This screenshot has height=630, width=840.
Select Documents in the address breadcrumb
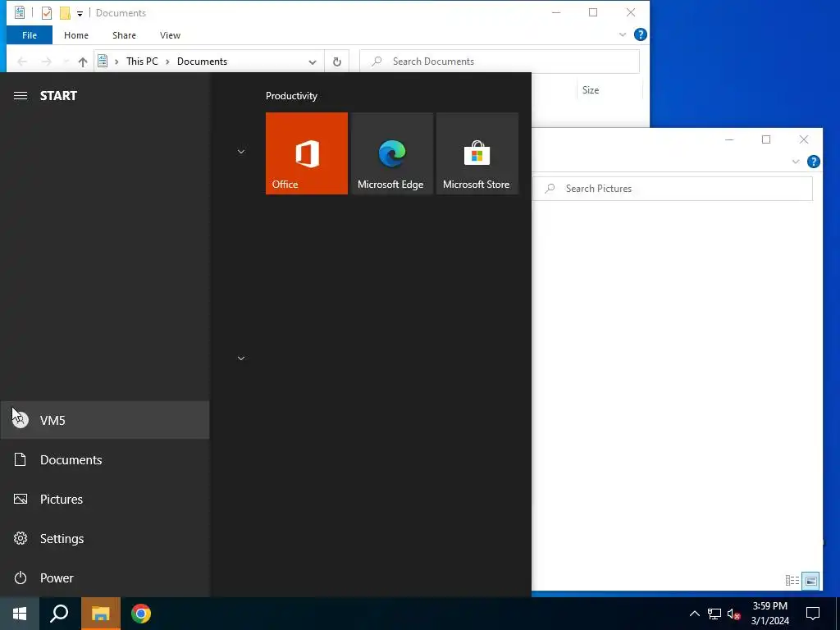pyautogui.click(x=202, y=62)
